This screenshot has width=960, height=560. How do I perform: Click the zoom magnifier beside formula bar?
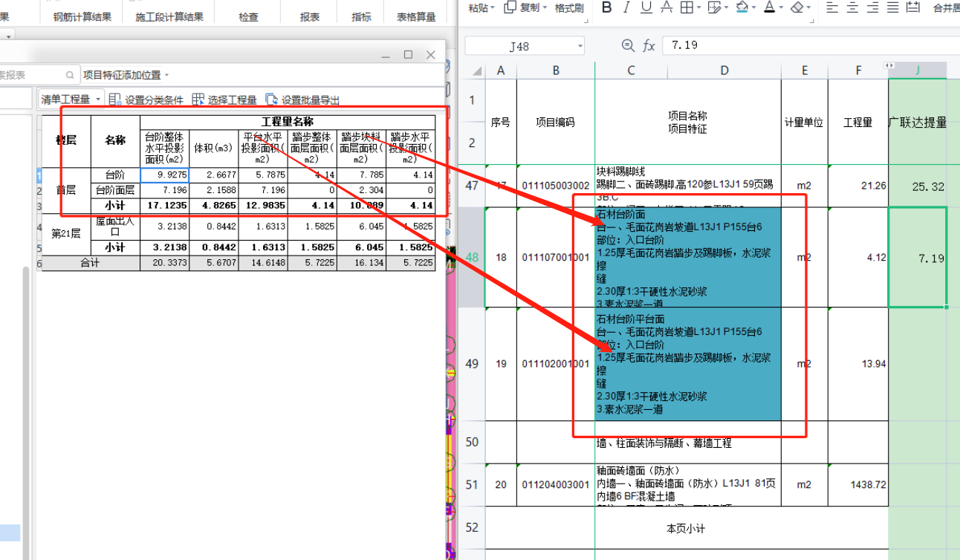pos(629,45)
